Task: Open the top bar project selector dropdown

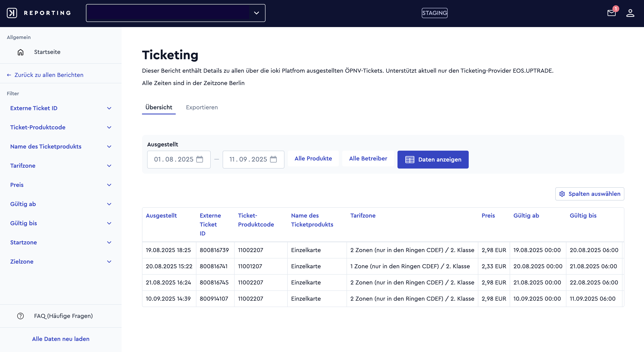Action: [x=176, y=13]
